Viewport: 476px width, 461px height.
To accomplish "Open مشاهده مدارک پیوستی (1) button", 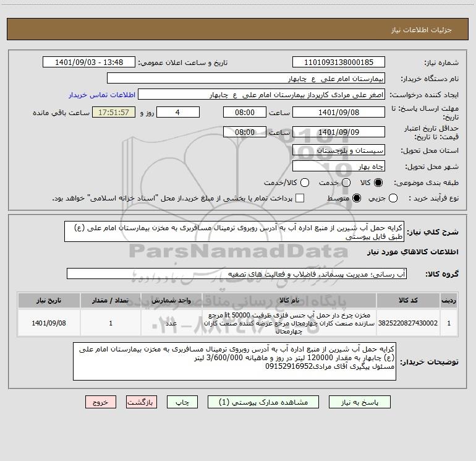I will (263, 402).
